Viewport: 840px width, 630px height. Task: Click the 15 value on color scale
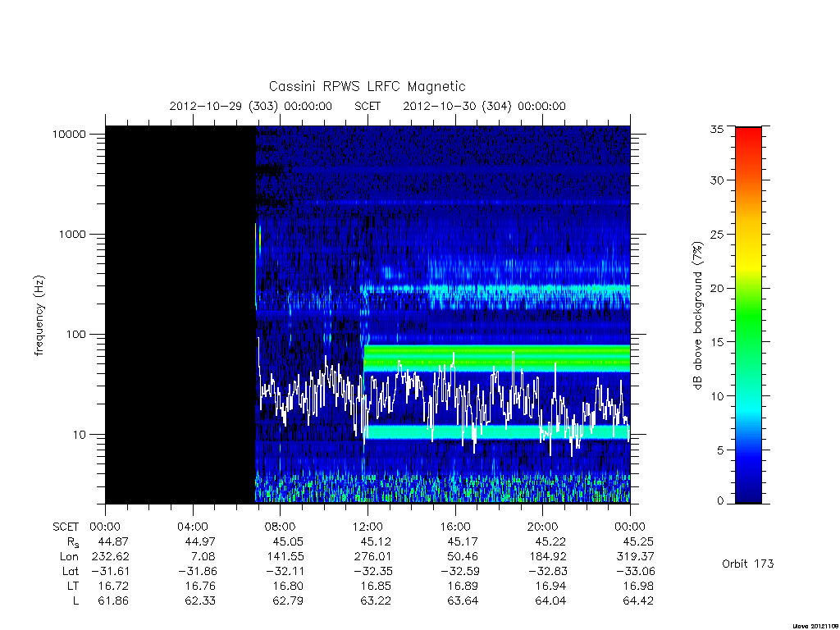tap(716, 342)
